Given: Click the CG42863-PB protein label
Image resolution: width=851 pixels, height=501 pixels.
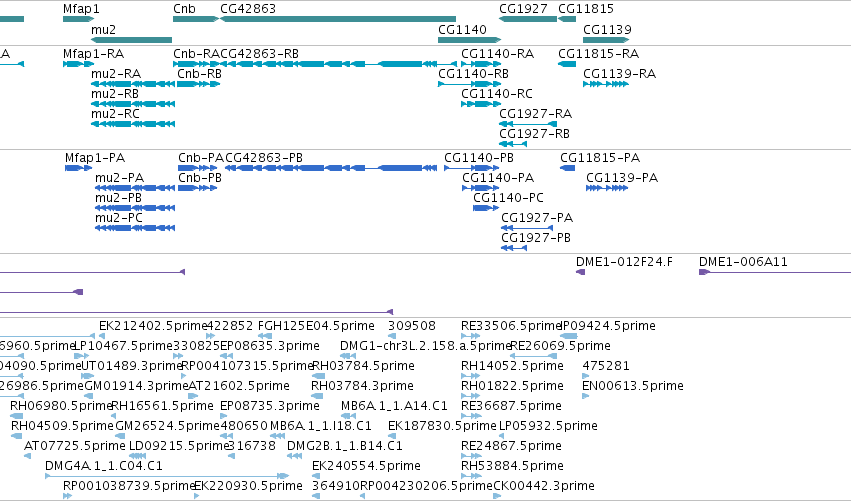Looking at the screenshot, I should tap(264, 158).
